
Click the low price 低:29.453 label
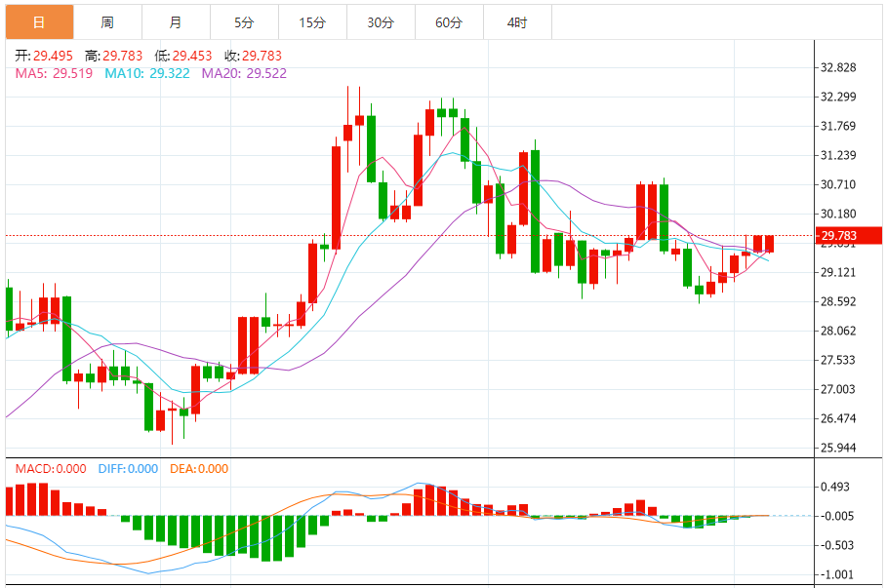(x=183, y=56)
